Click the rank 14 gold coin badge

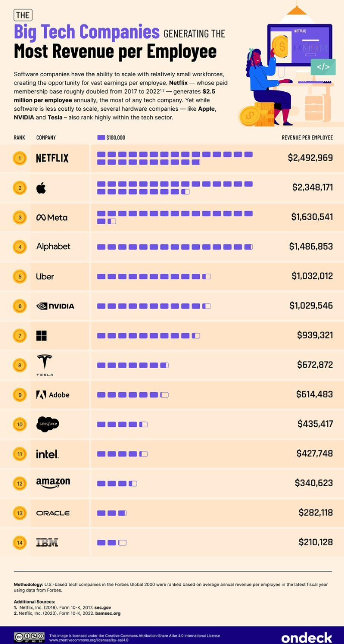pyautogui.click(x=20, y=543)
